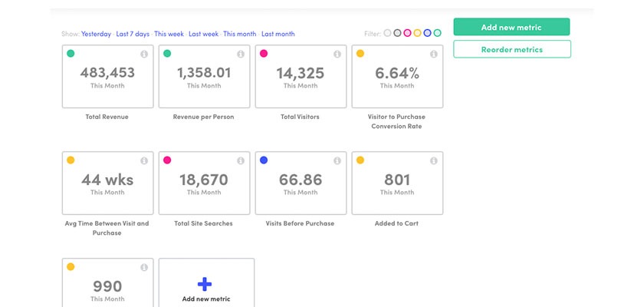Viewport: 644px width, 307px height.
Task: Show metrics for Yesterday
Action: tap(96, 35)
